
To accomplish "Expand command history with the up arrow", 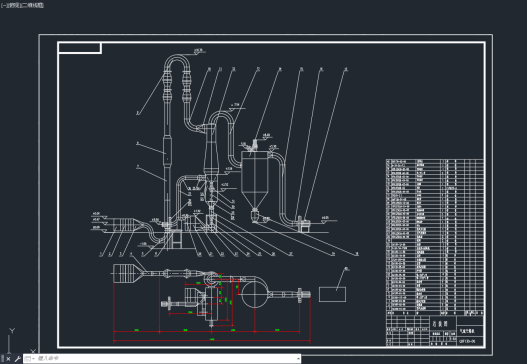I will click(298, 359).
